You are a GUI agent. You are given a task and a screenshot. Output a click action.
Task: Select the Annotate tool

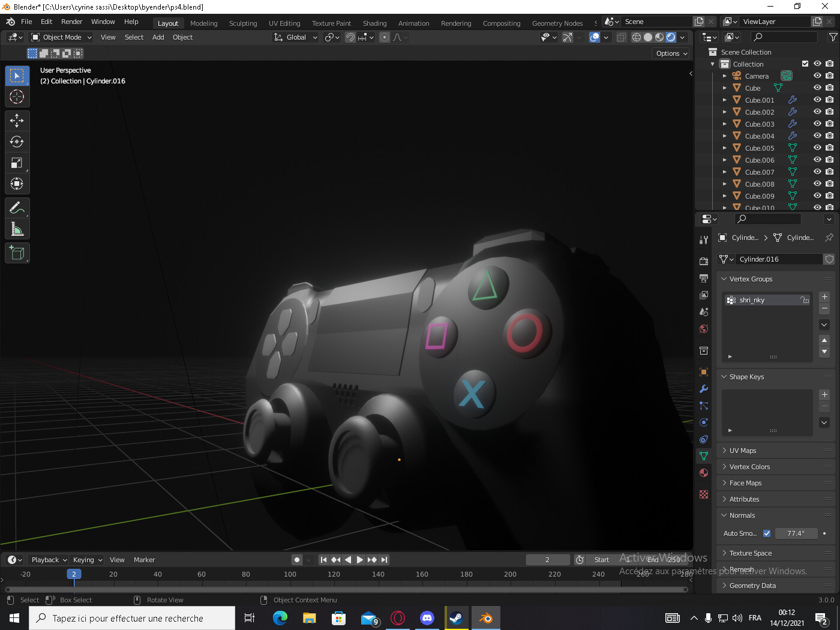tap(17, 208)
